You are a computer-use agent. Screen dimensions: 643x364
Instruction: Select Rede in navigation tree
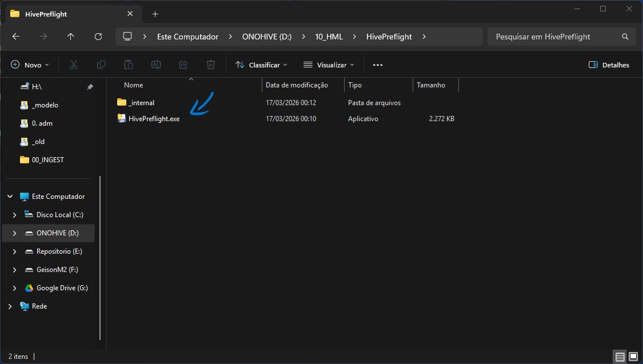point(39,306)
